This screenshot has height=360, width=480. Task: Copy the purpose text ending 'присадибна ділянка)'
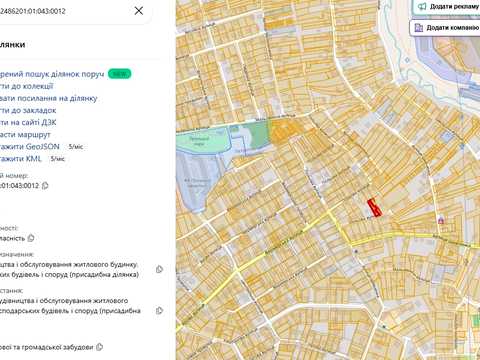click(x=159, y=269)
